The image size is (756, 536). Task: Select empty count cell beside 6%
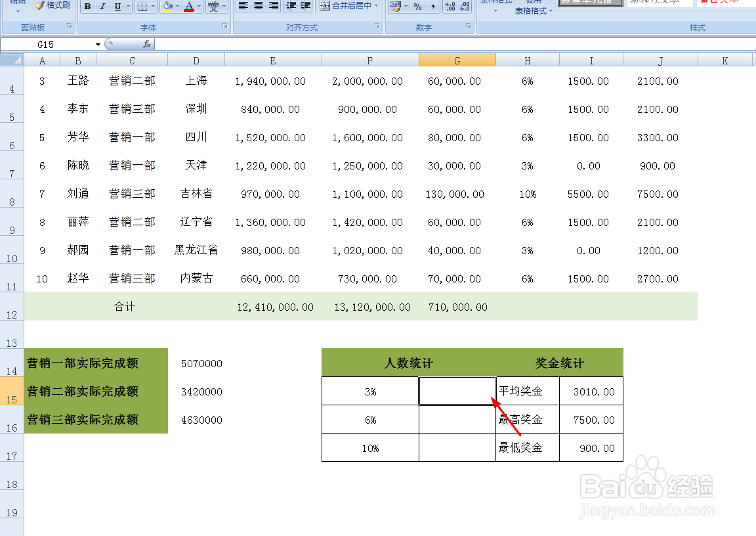457,419
